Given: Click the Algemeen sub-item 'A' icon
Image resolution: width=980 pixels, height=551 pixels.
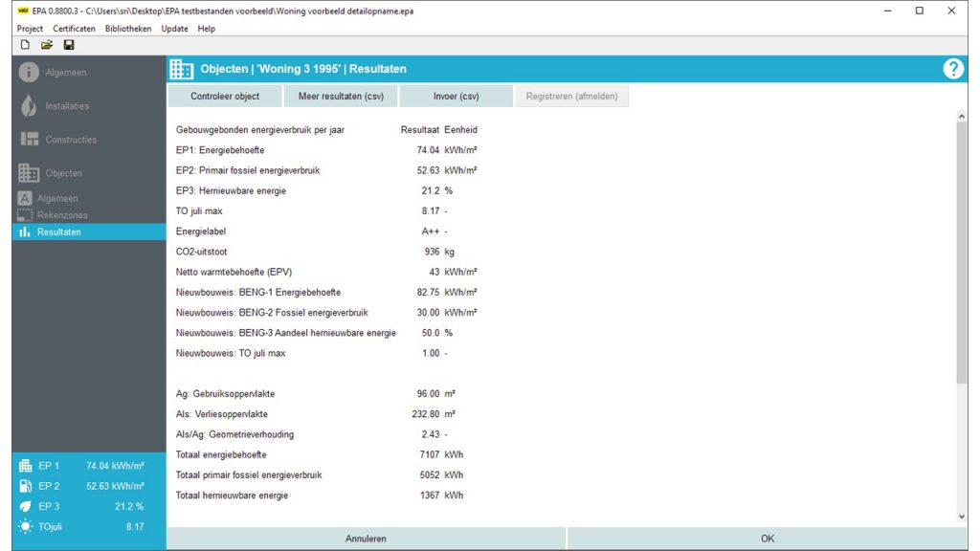Looking at the screenshot, I should pyautogui.click(x=24, y=198).
